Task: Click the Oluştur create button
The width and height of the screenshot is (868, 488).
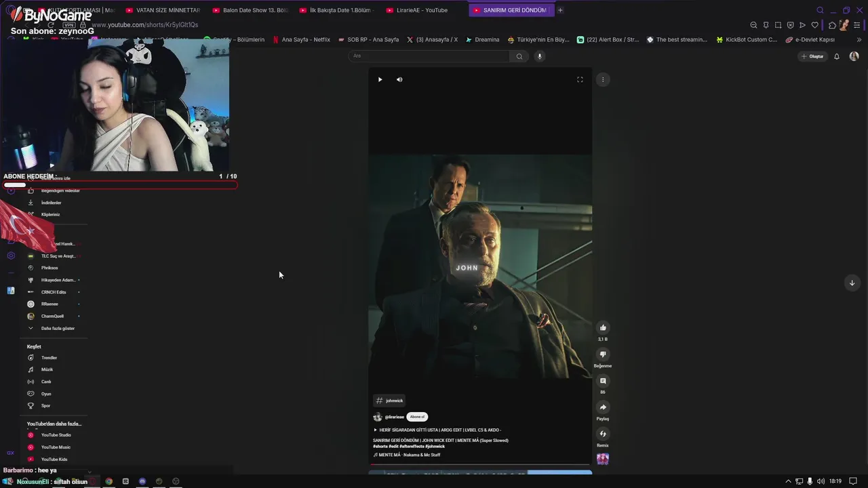Action: click(812, 56)
